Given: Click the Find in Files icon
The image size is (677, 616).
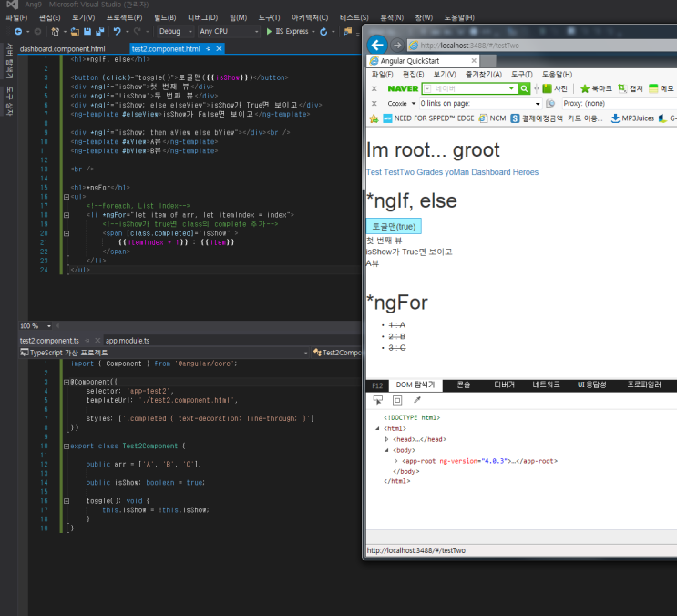Looking at the screenshot, I should tap(347, 32).
